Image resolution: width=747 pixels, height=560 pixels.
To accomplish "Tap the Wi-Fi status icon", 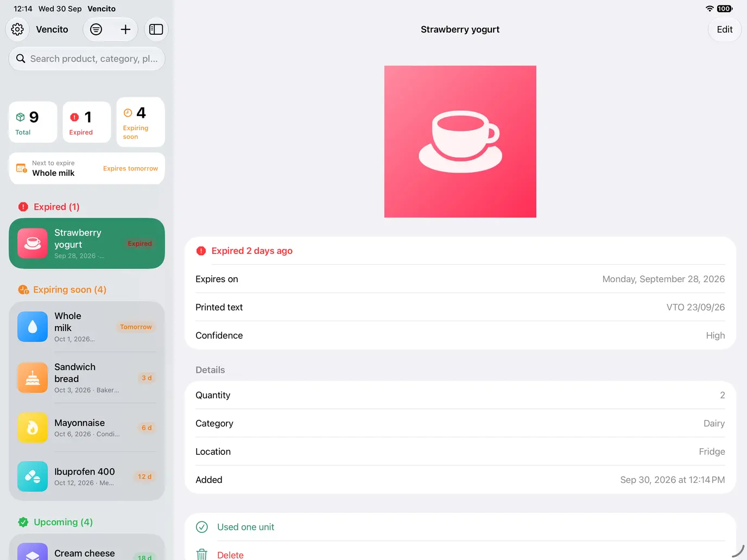I will 710,9.
